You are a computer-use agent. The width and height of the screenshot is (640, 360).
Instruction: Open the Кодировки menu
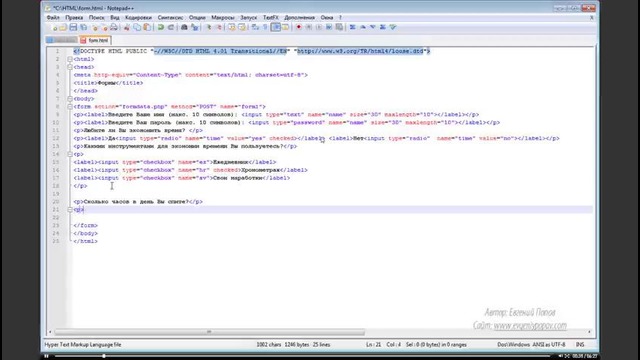pos(138,18)
